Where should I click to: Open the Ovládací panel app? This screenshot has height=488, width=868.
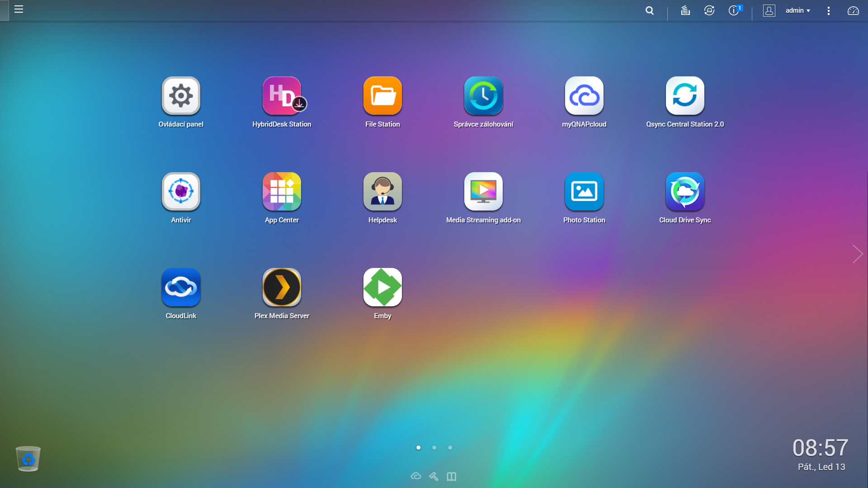(181, 96)
